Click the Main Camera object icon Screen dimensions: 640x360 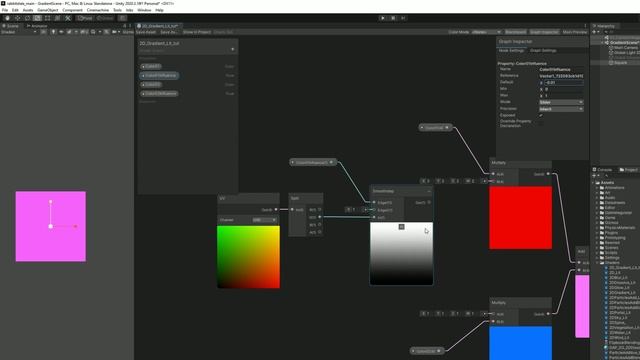(x=611, y=48)
